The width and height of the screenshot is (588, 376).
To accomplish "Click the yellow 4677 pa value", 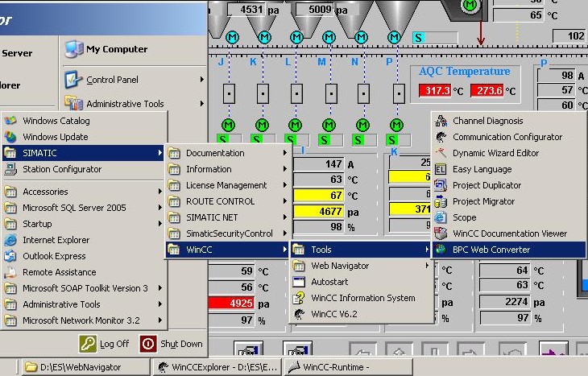I will (x=318, y=212).
